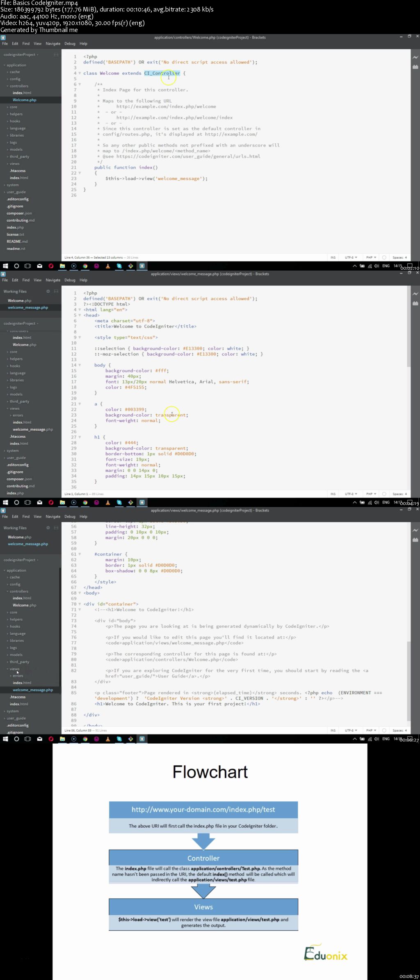Viewport: 420px width, 980px height.
Task: Click Working Files gear icon in 00:04:19 frame
Action: click(x=48, y=291)
